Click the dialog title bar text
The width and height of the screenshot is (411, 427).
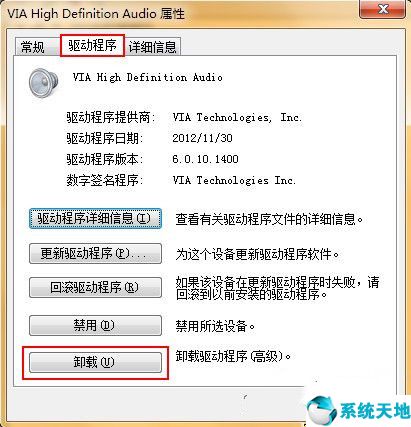pos(96,14)
